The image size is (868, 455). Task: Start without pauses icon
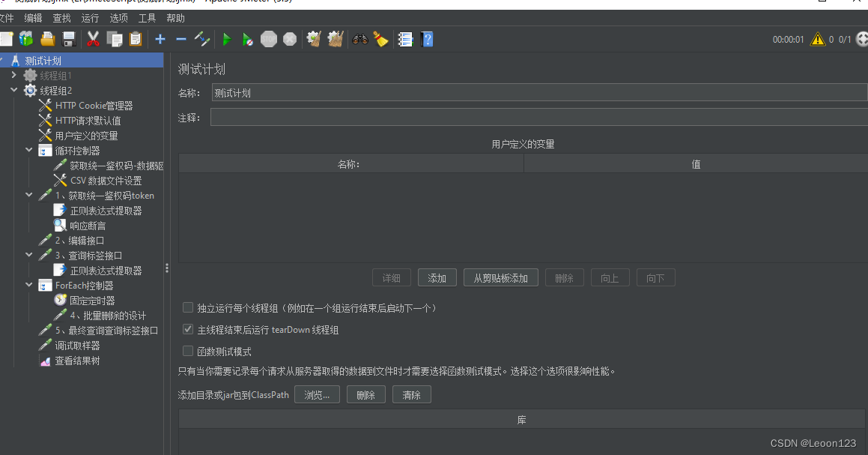pyautogui.click(x=247, y=39)
